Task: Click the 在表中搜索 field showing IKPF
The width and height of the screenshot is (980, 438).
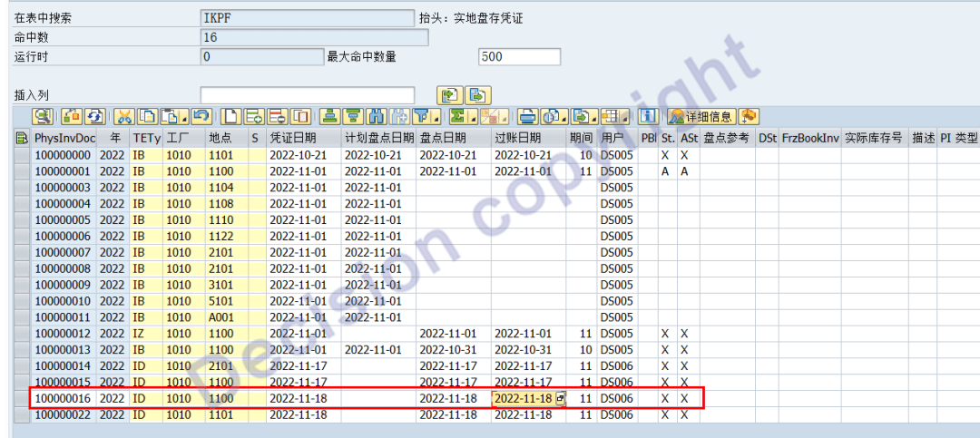Action: pos(308,18)
